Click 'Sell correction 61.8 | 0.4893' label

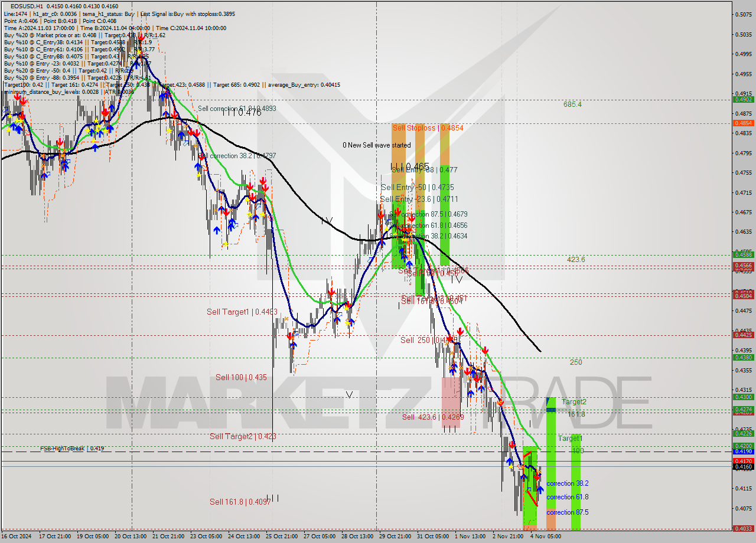pyautogui.click(x=237, y=109)
